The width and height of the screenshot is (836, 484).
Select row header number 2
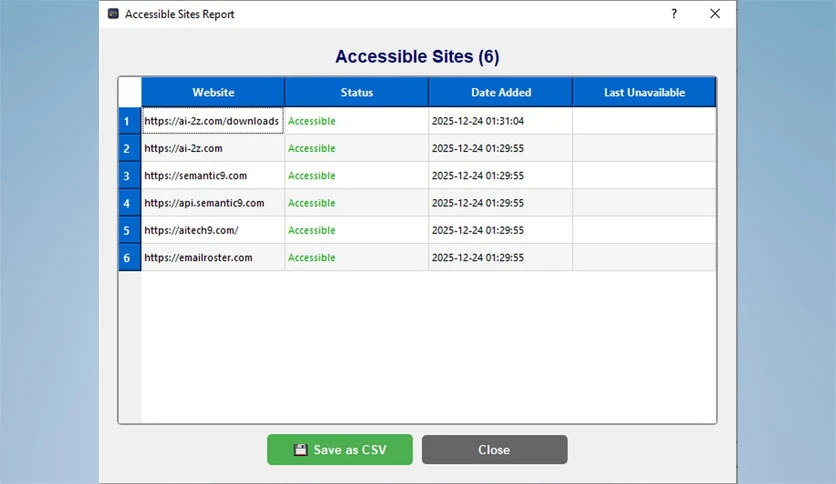(x=130, y=148)
